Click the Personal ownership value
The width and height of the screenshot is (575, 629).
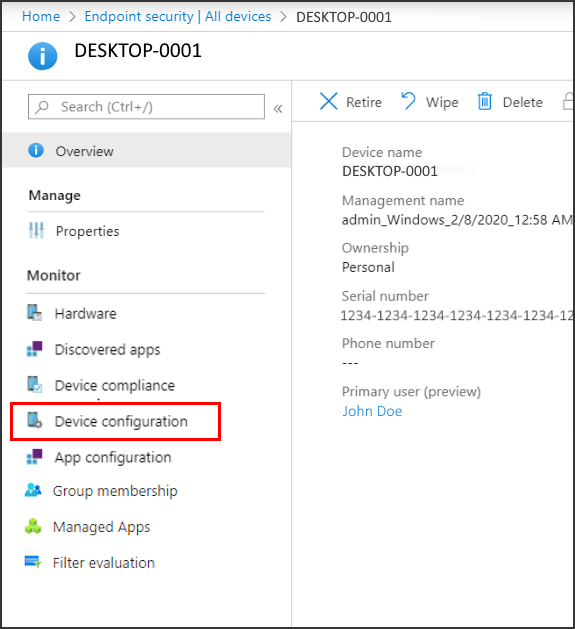tap(368, 267)
